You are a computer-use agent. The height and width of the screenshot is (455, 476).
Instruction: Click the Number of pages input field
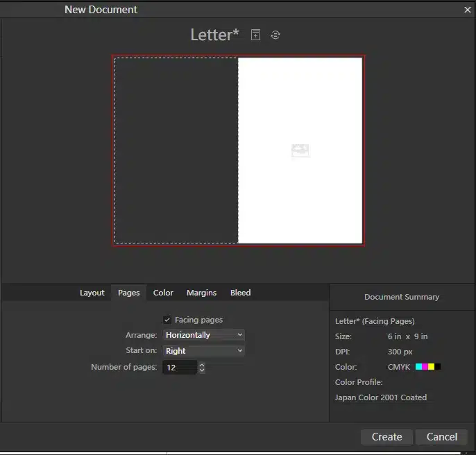pos(180,368)
